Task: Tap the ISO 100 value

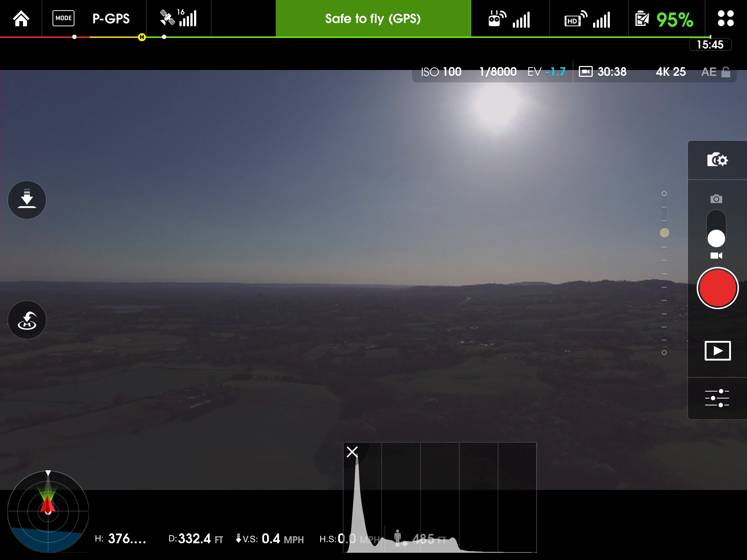Action: tap(441, 72)
